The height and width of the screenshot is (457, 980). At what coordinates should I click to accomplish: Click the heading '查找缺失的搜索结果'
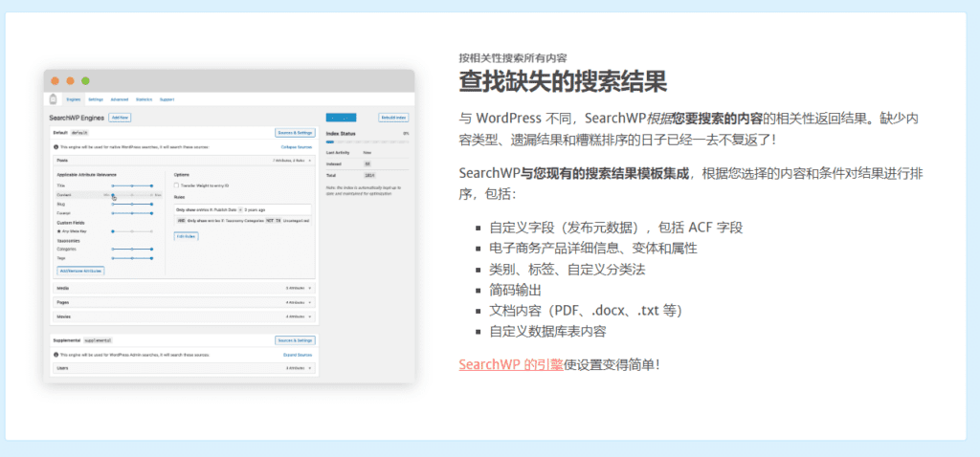[x=563, y=82]
